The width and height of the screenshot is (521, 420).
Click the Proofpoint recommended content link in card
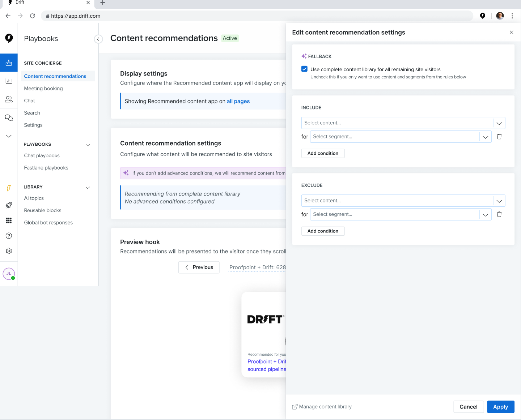(267, 365)
